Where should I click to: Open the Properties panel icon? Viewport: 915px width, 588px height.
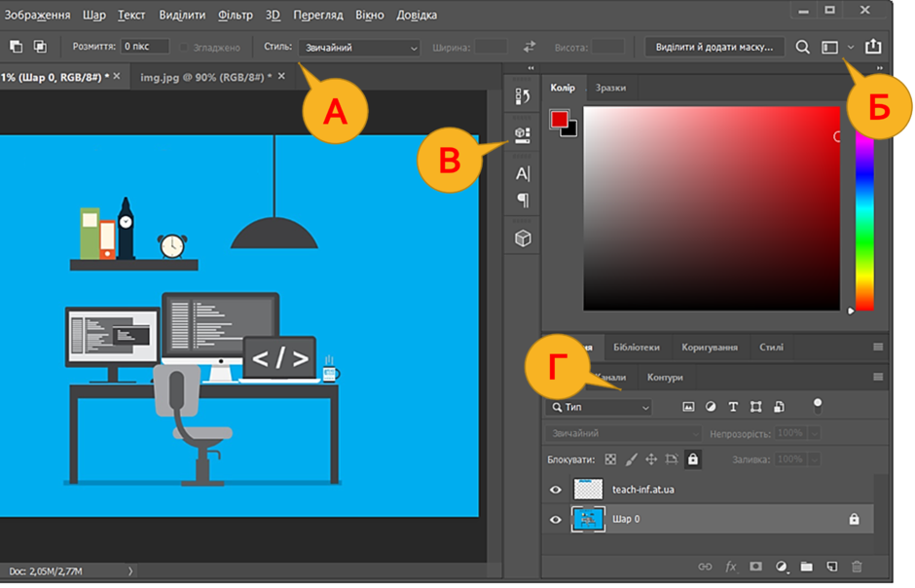523,135
